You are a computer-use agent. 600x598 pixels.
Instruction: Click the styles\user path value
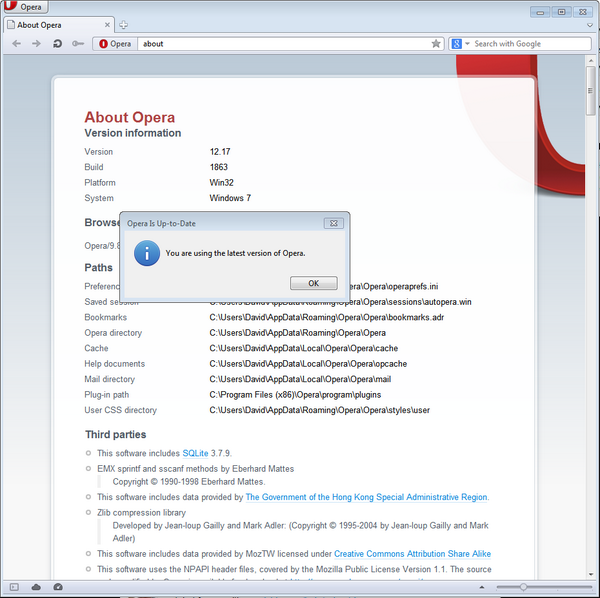pyautogui.click(x=320, y=410)
